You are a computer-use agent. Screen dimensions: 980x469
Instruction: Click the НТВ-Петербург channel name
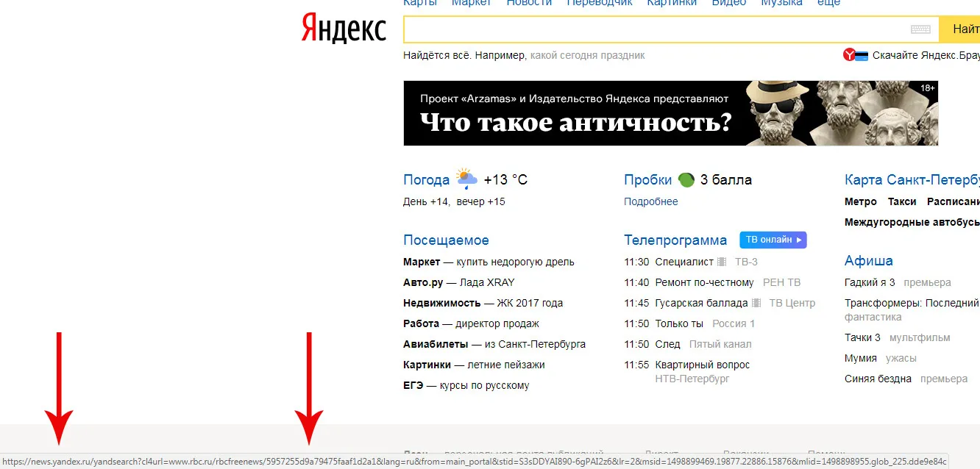[692, 379]
